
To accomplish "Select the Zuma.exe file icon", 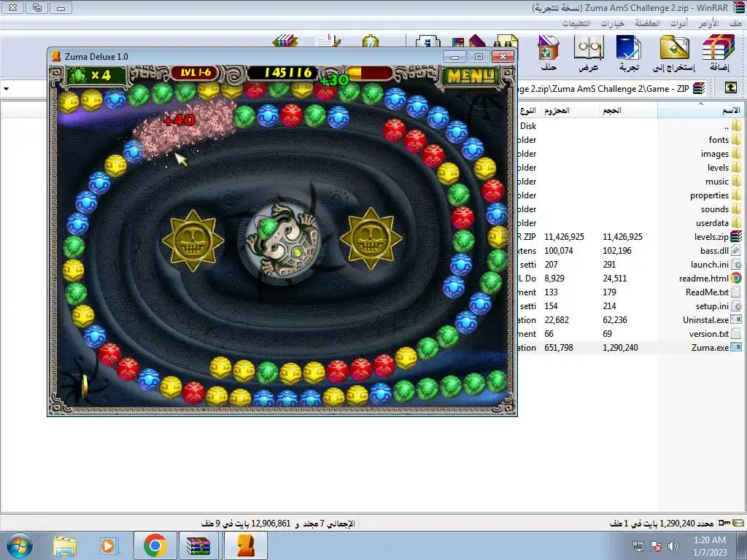I will point(737,347).
